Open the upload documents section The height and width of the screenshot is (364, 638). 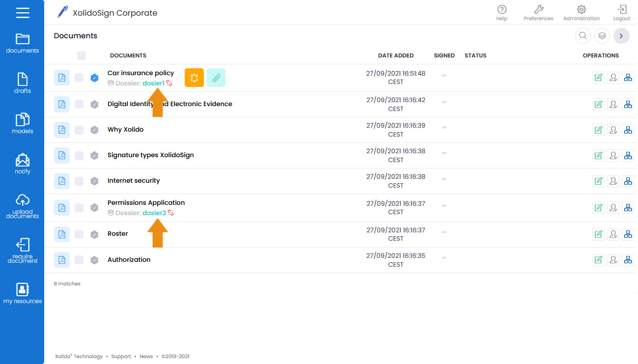(23, 206)
